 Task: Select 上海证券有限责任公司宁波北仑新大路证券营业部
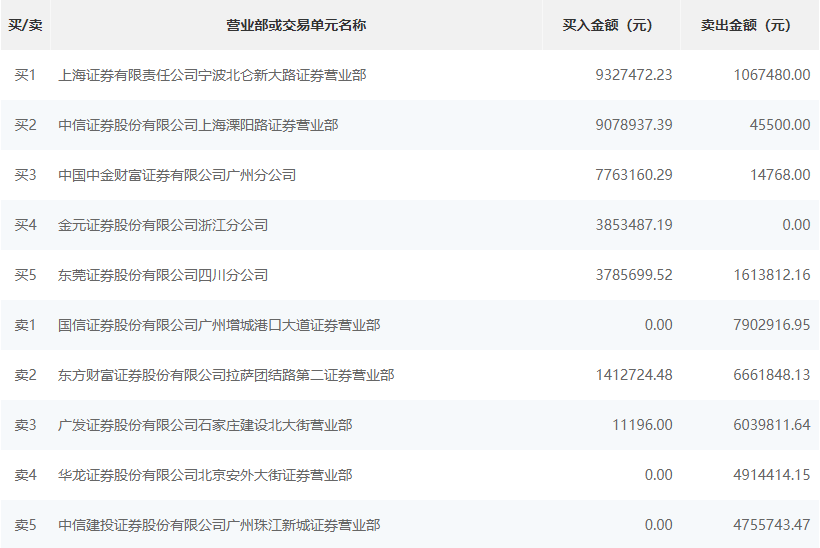212,75
